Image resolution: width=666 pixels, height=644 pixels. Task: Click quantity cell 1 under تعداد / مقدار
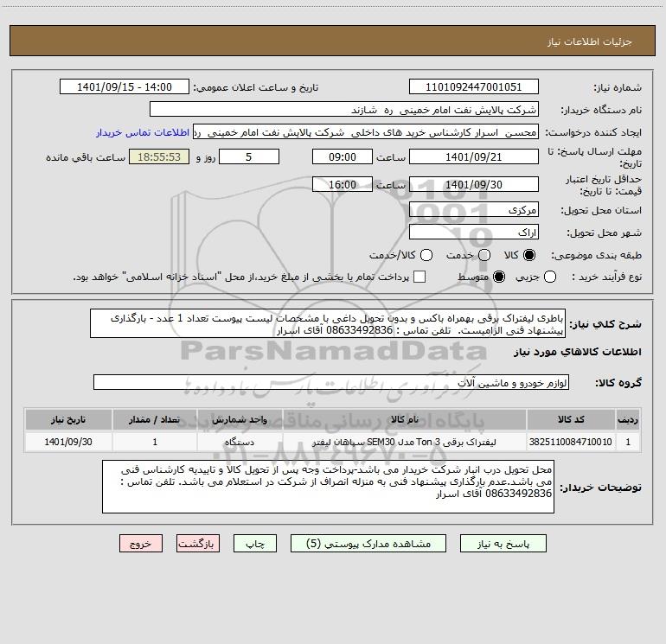[x=155, y=442]
